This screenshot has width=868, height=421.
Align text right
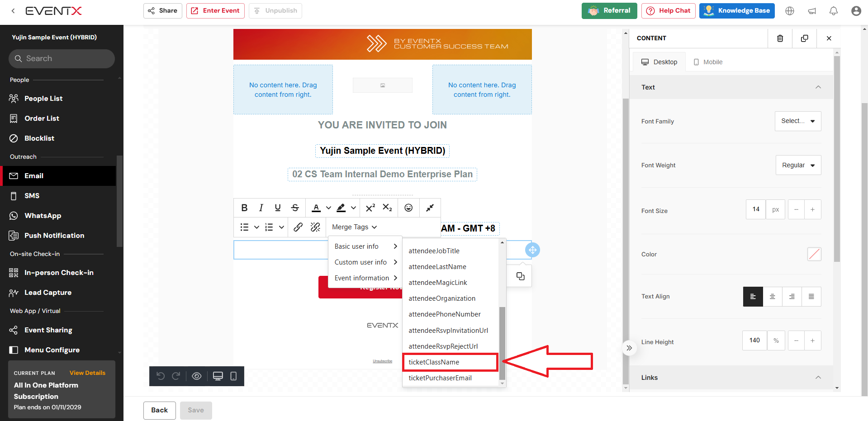(x=792, y=297)
